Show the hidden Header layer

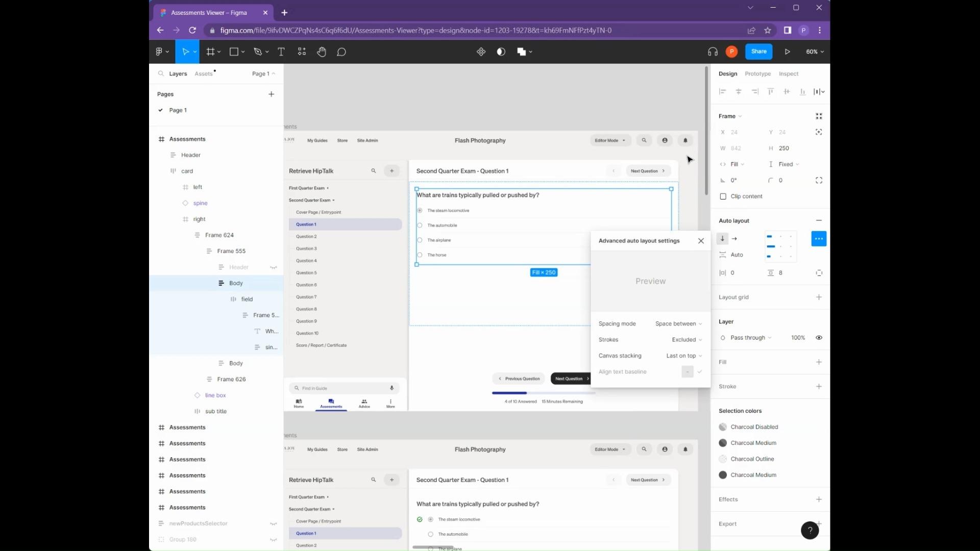click(x=274, y=267)
